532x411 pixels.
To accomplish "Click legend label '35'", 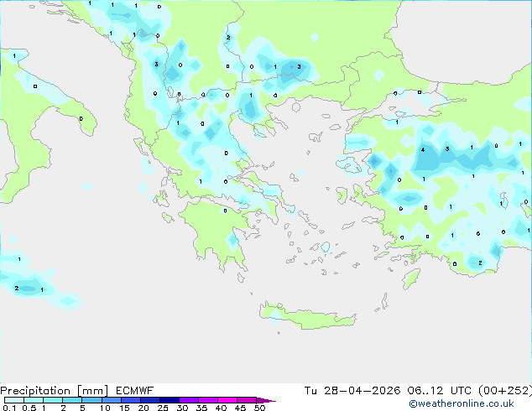I will 201,408.
